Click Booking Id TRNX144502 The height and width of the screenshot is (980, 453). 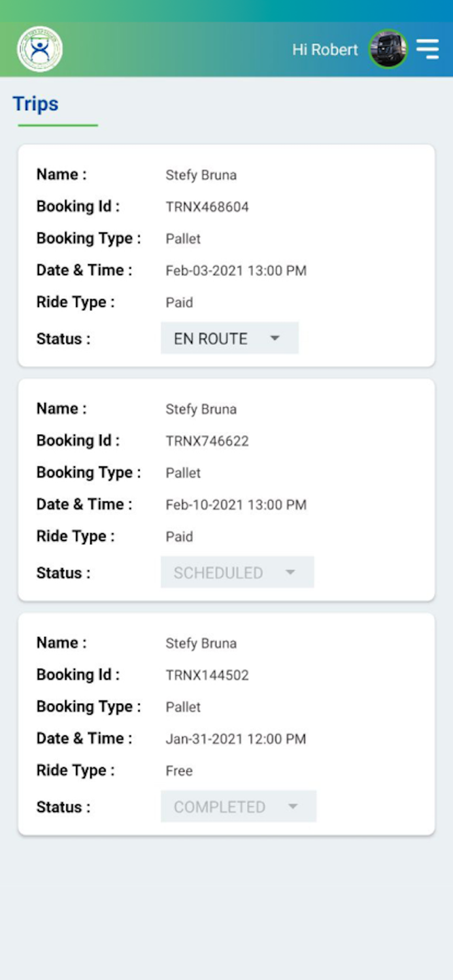[x=207, y=675]
